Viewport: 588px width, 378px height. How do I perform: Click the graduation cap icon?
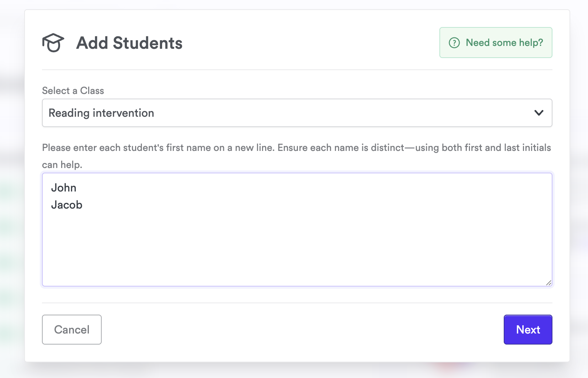point(53,43)
